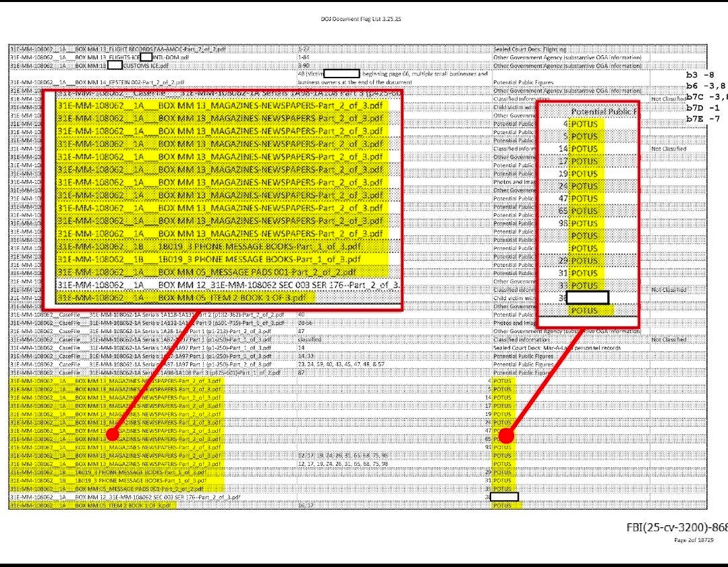Select the Bates stamp FBI(25-cv-3200)-868
This screenshot has width=728, height=567.
tap(677, 527)
